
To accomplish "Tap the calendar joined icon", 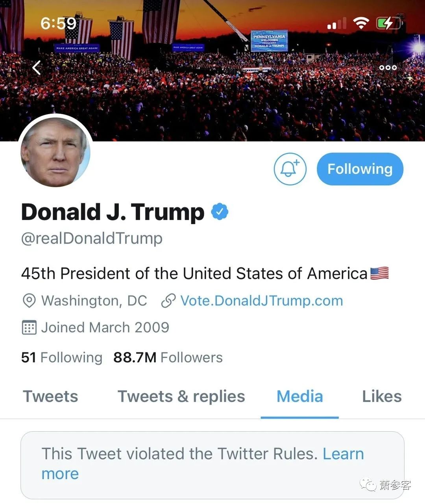I will pyautogui.click(x=29, y=327).
